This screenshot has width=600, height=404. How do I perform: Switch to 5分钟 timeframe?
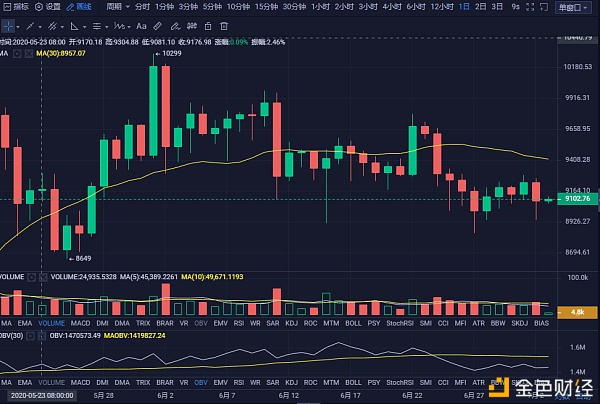(x=212, y=7)
